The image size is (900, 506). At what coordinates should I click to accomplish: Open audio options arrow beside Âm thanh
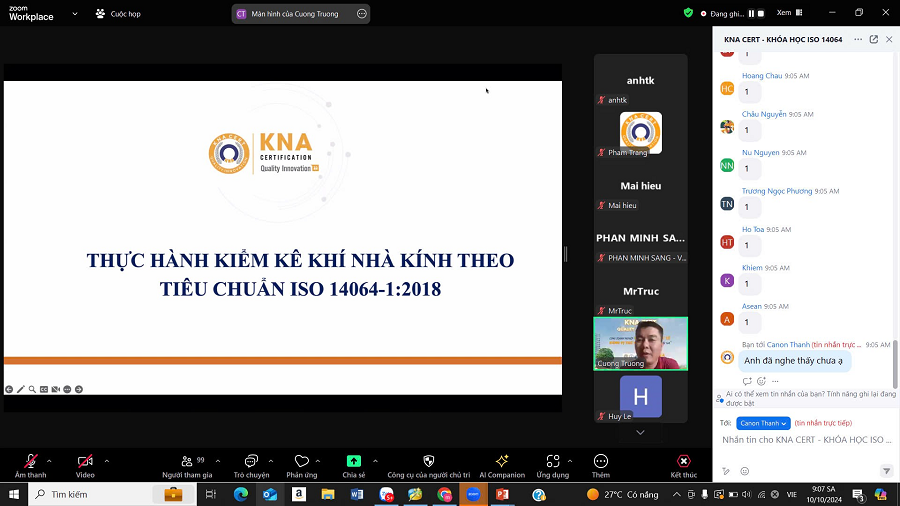pyautogui.click(x=49, y=461)
